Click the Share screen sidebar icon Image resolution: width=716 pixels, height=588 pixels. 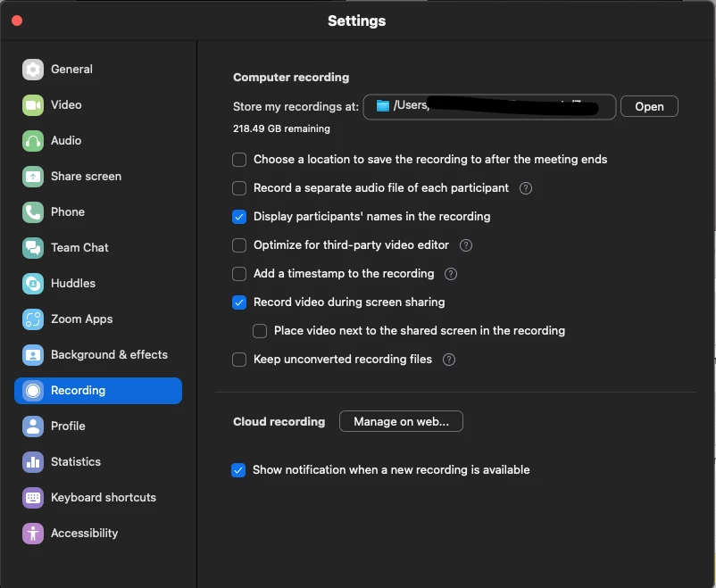coord(33,177)
